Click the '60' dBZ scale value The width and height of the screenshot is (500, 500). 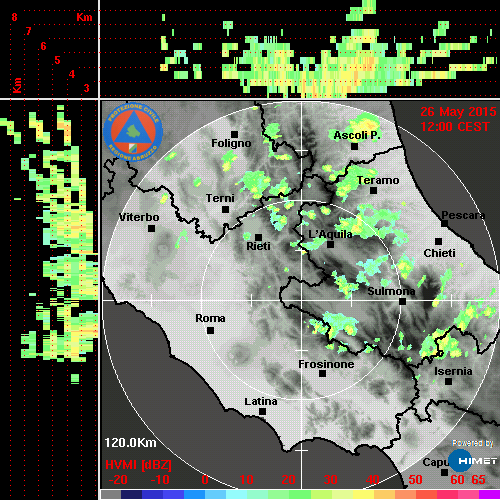[457, 480]
